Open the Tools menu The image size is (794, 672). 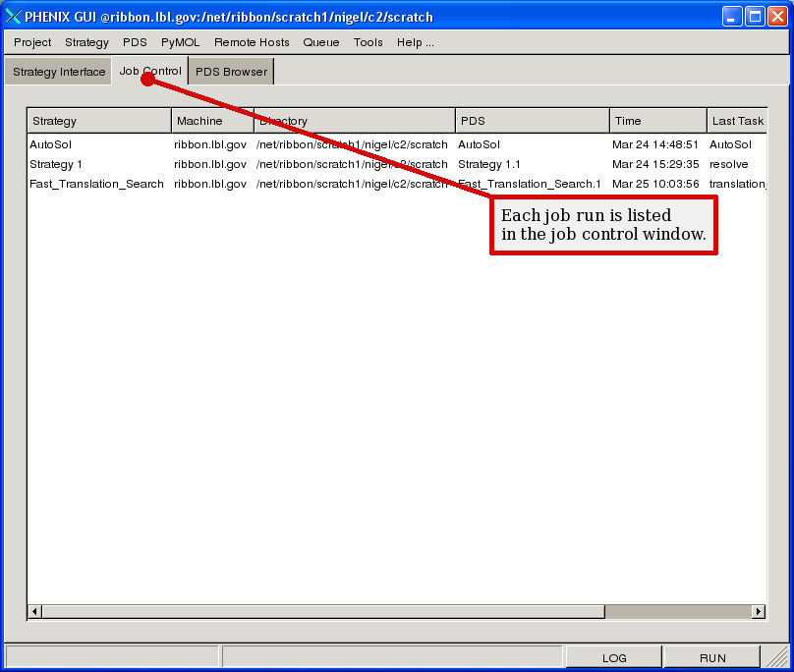coord(369,42)
